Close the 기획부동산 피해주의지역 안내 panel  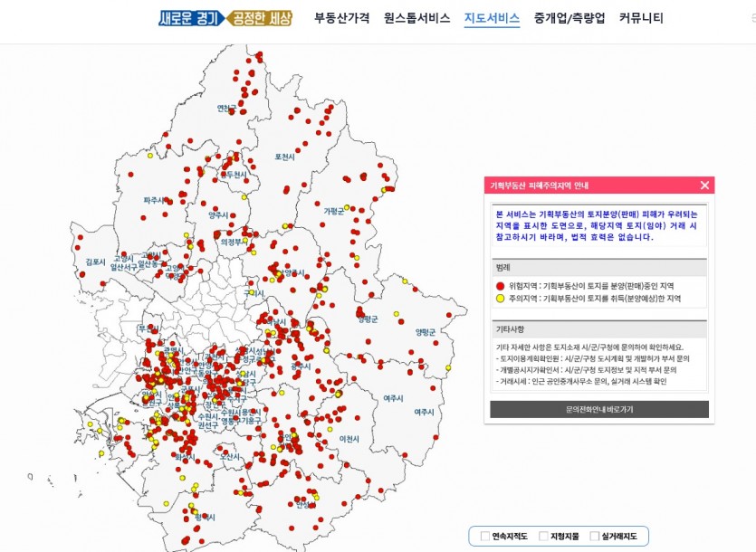pyautogui.click(x=704, y=186)
